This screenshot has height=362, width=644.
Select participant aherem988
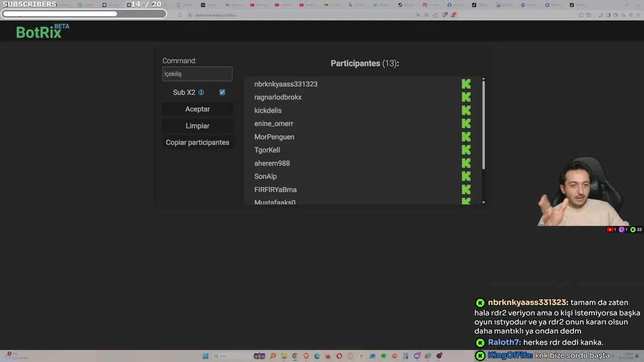(272, 163)
